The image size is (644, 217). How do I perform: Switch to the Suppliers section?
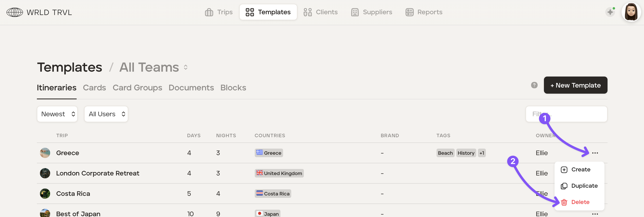coord(372,12)
